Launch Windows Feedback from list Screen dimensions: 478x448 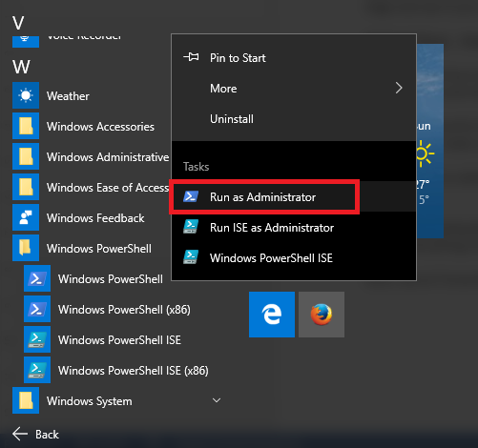tap(95, 218)
